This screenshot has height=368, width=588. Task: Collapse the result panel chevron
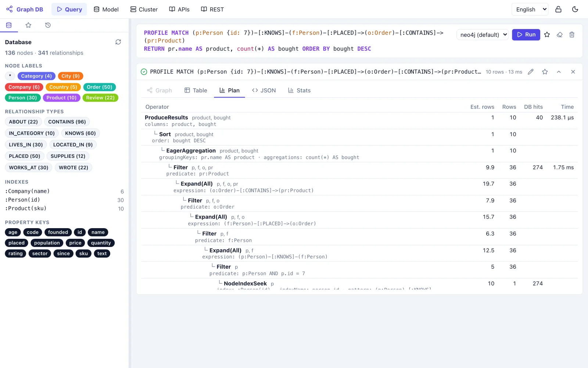pos(559,72)
